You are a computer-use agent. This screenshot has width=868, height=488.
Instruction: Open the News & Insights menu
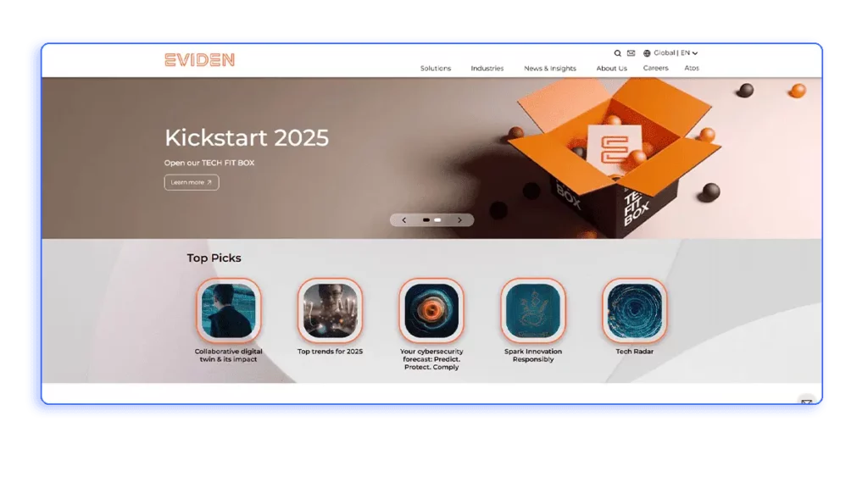click(x=550, y=69)
